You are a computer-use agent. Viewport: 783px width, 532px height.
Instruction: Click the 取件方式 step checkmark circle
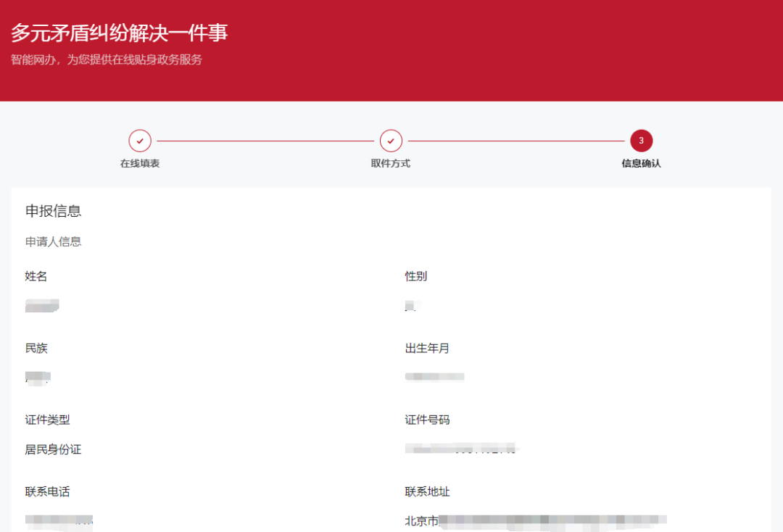(391, 141)
